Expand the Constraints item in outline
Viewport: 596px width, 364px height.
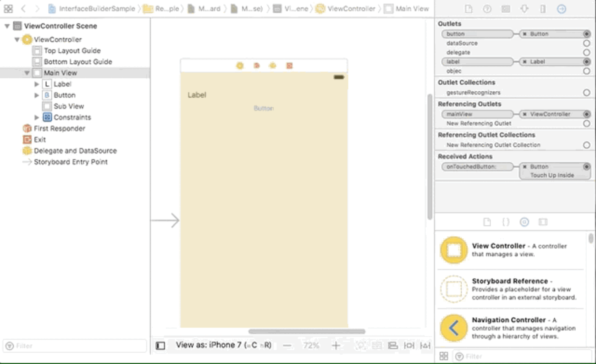point(37,117)
